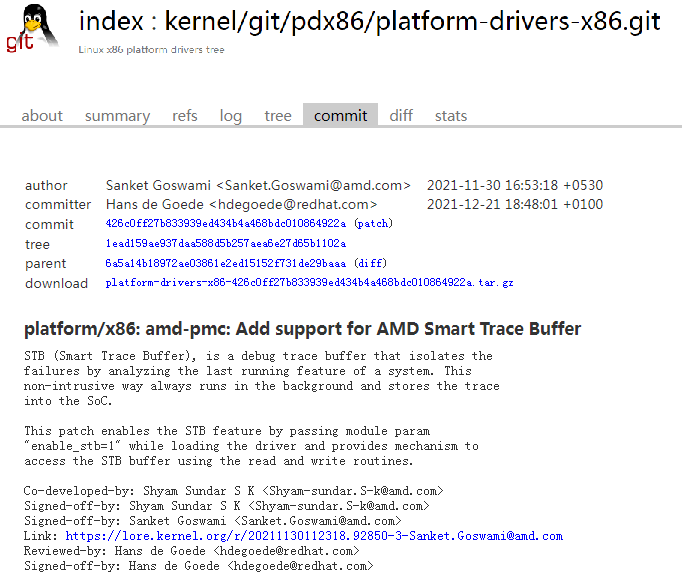Click author date 2021-11-30 16:53:18 +0530
Image resolution: width=682 pixels, height=579 pixels.
pyautogui.click(x=515, y=185)
